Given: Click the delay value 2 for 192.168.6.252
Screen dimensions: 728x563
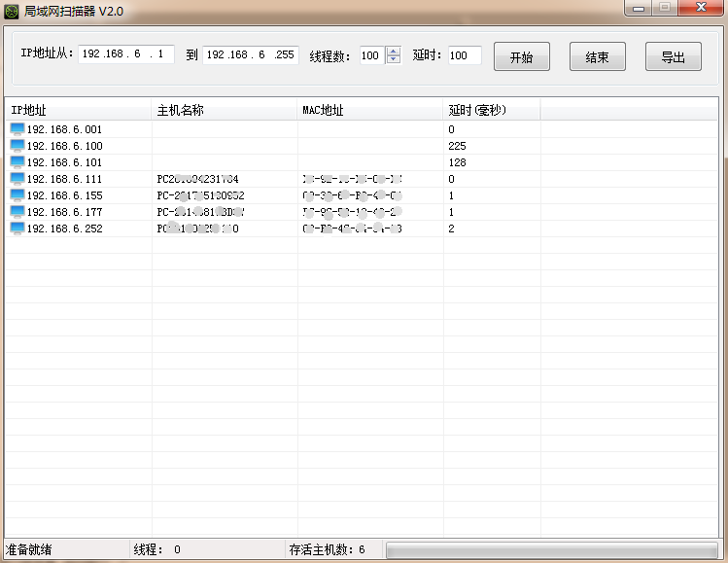Looking at the screenshot, I should (451, 229).
